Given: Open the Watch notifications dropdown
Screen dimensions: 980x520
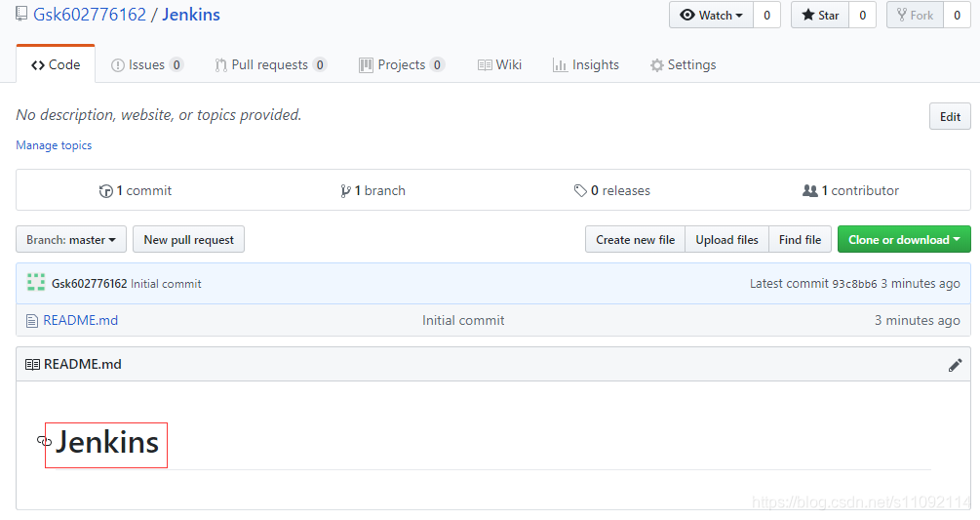Looking at the screenshot, I should pyautogui.click(x=711, y=15).
